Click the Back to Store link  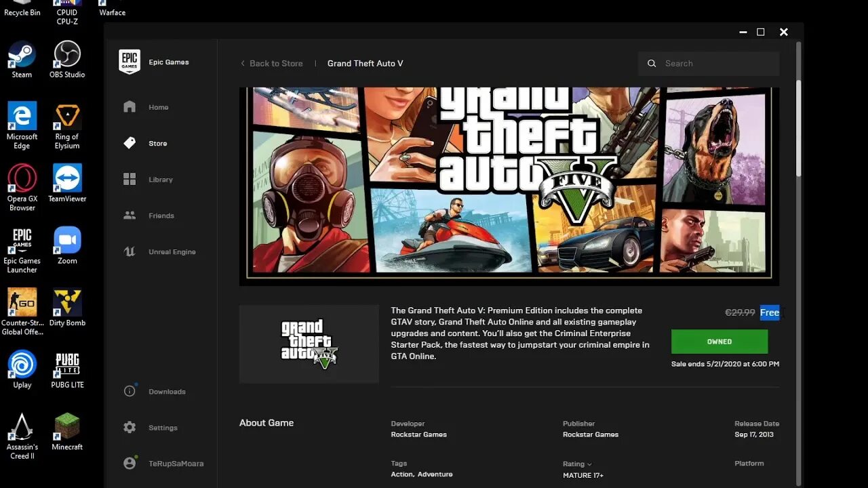(x=272, y=63)
